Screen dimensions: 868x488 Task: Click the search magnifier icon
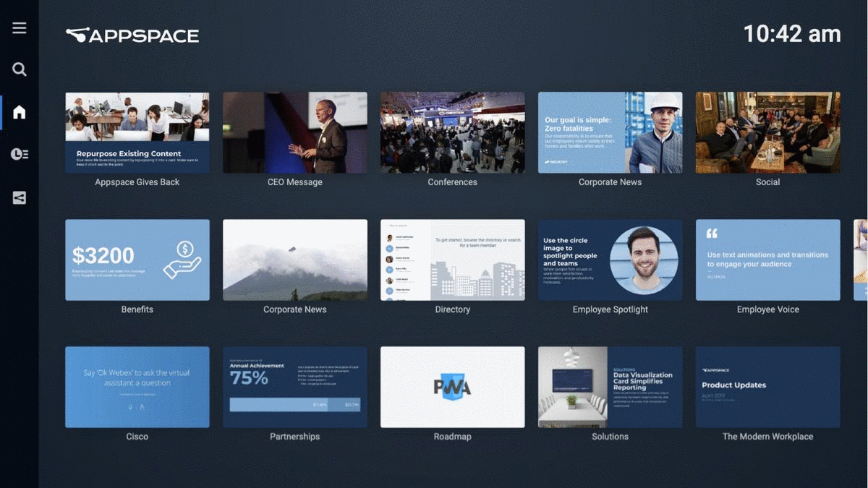[20, 69]
